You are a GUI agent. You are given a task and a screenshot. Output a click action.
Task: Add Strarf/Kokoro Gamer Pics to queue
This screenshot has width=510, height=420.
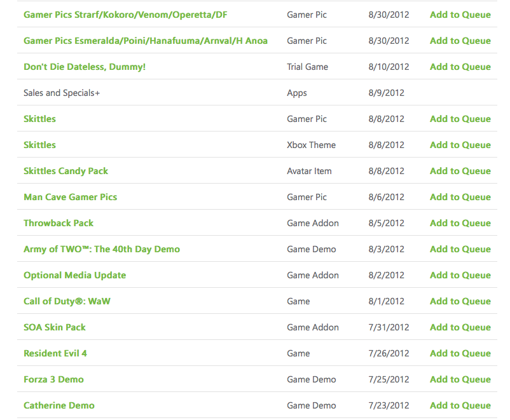[x=460, y=15]
